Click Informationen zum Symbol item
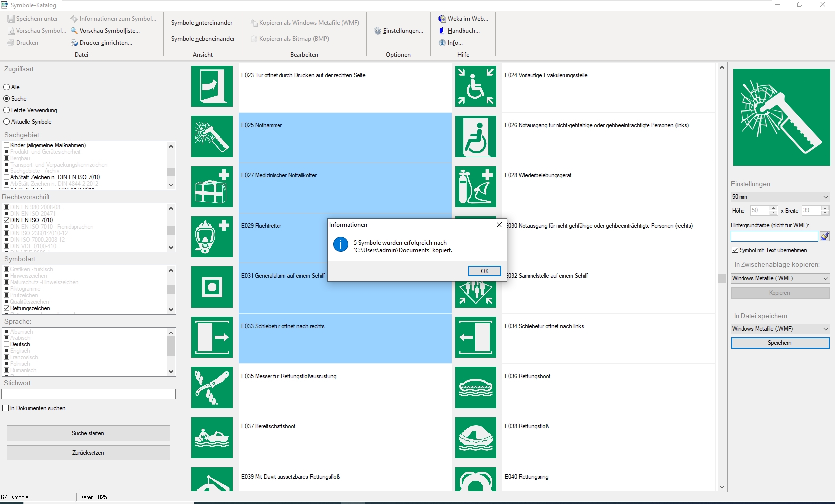Screen dimensions: 835x504 coord(113,19)
